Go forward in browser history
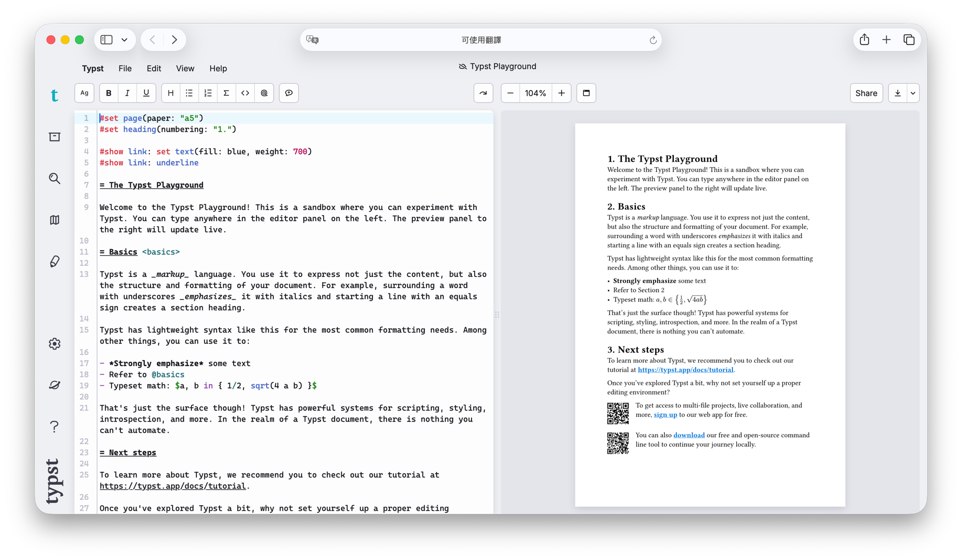Image resolution: width=962 pixels, height=560 pixels. coord(175,40)
